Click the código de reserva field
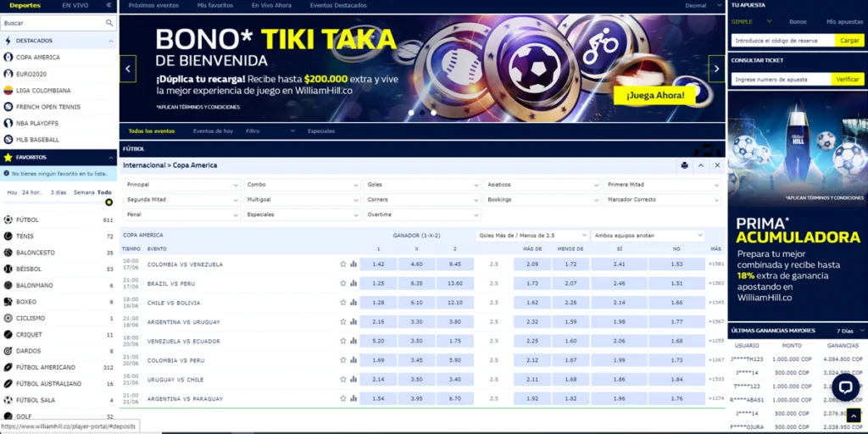This screenshot has height=434, width=868. point(782,41)
